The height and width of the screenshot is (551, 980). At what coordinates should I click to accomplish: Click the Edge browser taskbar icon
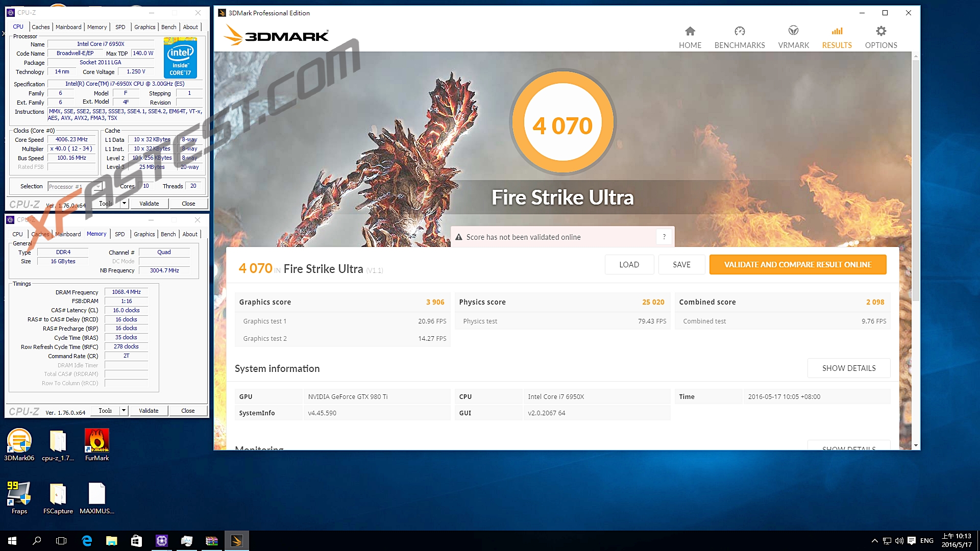87,541
